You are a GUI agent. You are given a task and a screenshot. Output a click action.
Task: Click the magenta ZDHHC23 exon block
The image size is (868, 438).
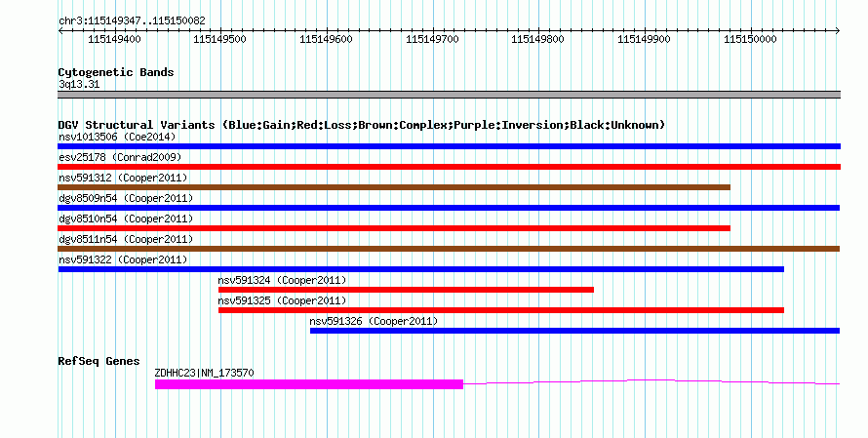click(309, 384)
